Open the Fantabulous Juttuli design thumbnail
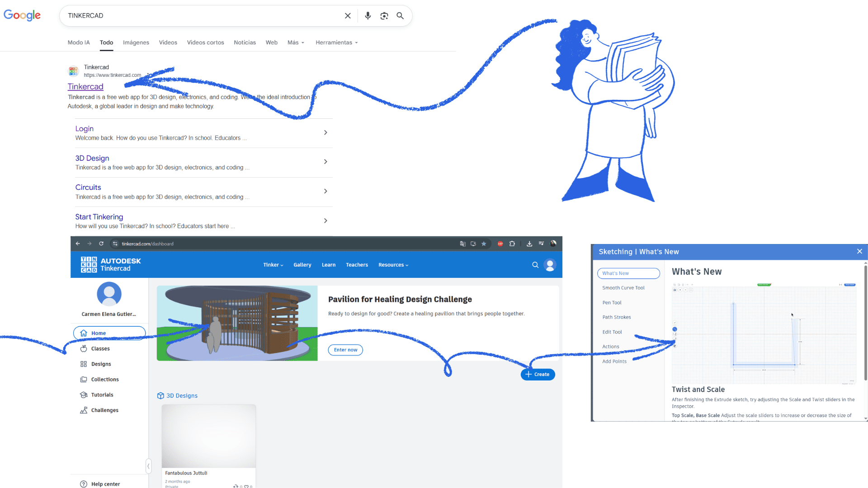 coord(208,436)
